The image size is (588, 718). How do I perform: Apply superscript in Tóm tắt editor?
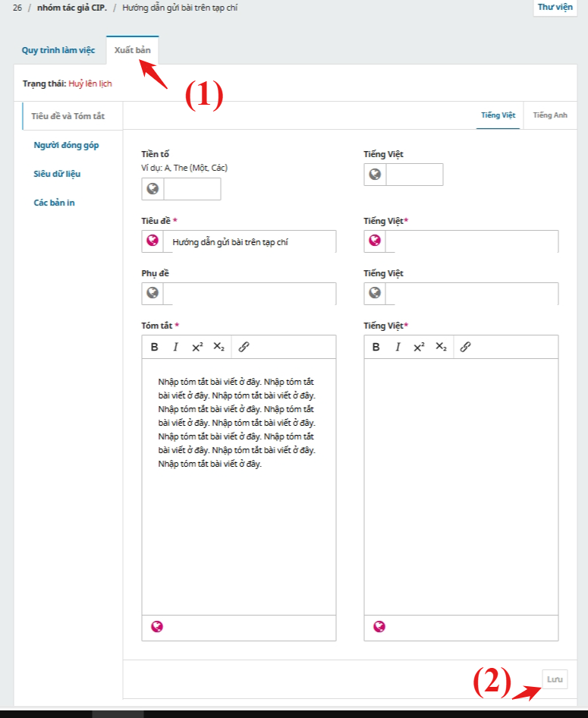197,347
